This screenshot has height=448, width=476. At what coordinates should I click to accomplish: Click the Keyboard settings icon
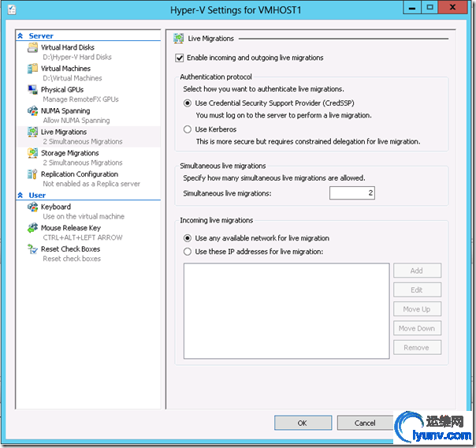pos(32,207)
